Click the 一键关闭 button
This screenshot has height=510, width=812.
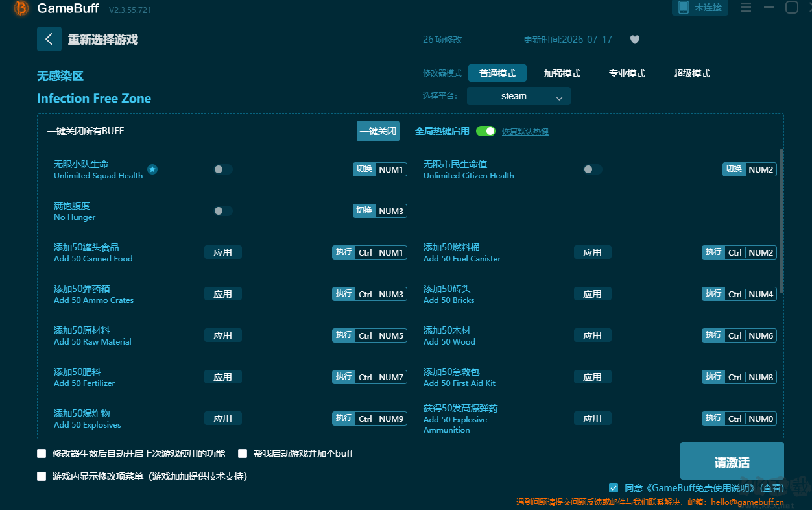click(x=378, y=131)
